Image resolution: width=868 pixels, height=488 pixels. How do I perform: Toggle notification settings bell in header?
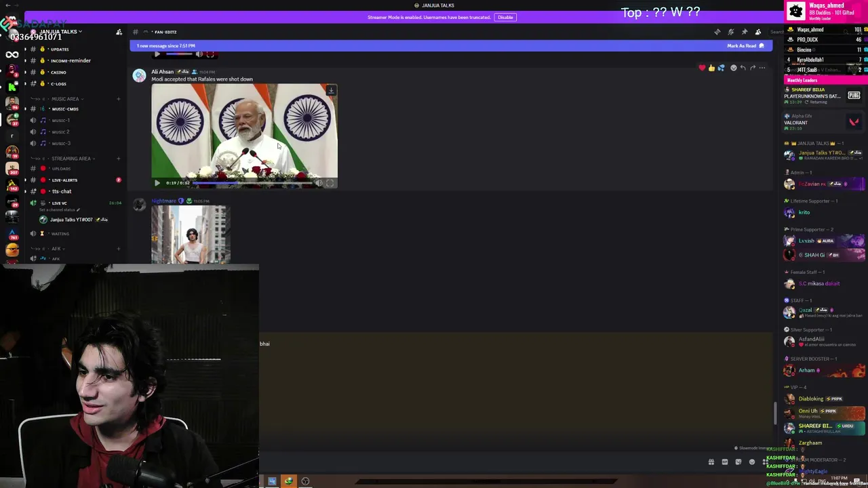click(731, 32)
